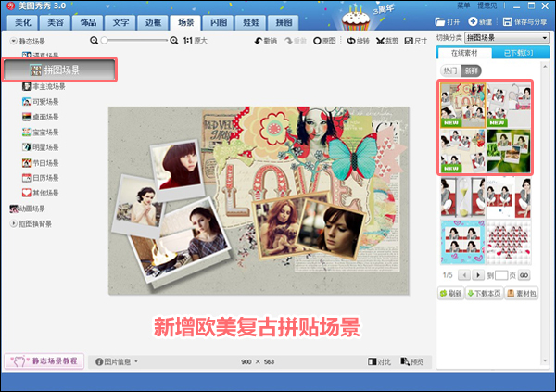The width and height of the screenshot is (556, 392).
Task: Click the 撤销 undo arrow icon
Action: pos(259,41)
